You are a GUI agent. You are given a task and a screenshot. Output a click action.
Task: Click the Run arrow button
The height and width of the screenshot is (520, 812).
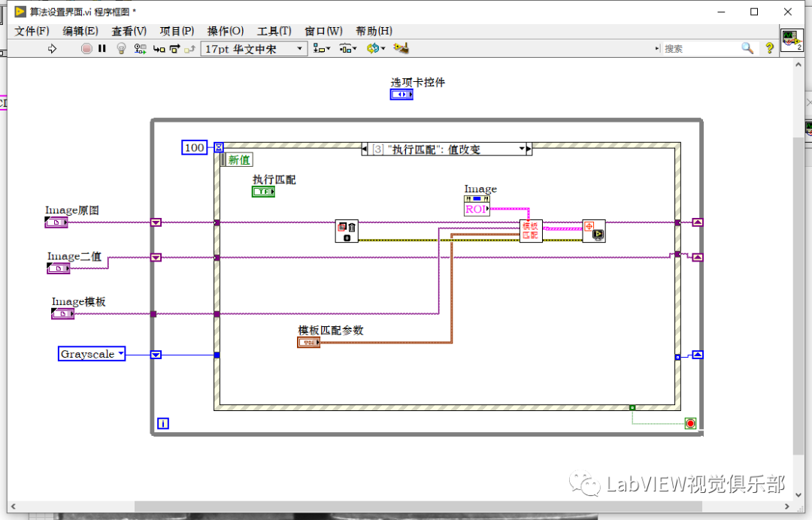pos(53,49)
